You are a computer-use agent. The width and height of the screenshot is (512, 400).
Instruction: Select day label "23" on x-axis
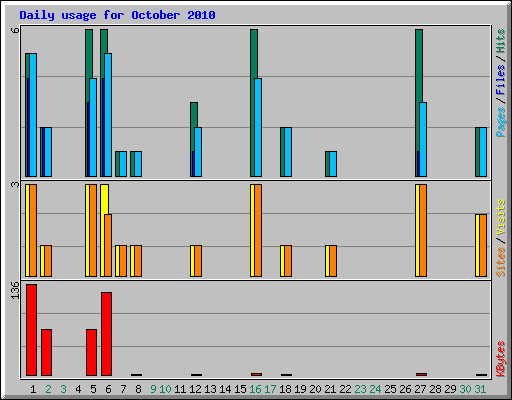pos(360,389)
